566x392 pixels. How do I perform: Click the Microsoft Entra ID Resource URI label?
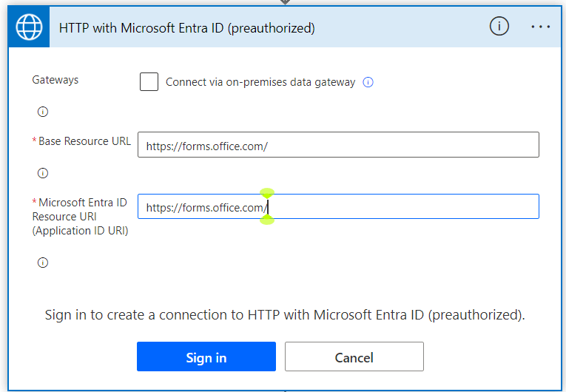[80, 217]
